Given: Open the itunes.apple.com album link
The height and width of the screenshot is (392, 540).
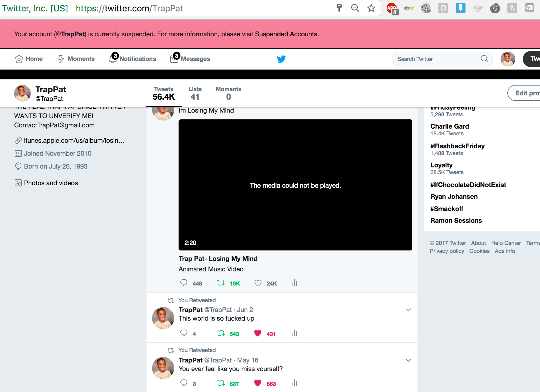Looking at the screenshot, I should [x=74, y=141].
